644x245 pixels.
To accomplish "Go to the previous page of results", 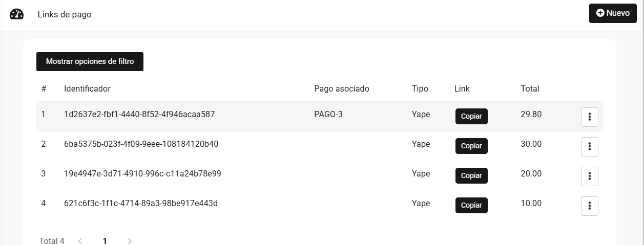I will pos(80,241).
